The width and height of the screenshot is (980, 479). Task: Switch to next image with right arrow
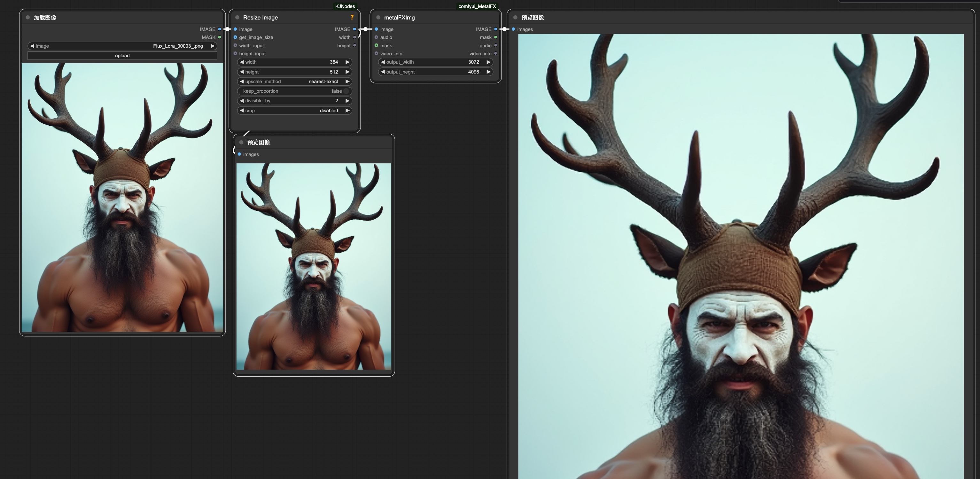click(x=212, y=46)
